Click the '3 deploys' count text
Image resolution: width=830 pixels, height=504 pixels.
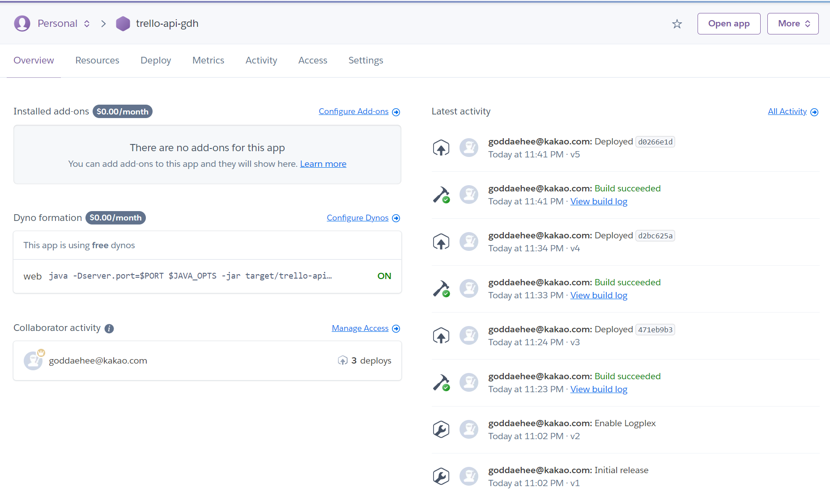[371, 360]
